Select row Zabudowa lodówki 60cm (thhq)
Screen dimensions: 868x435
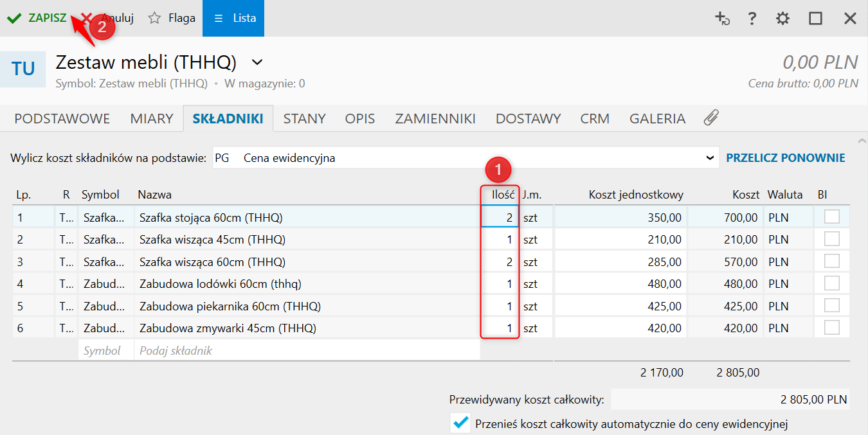(431, 284)
